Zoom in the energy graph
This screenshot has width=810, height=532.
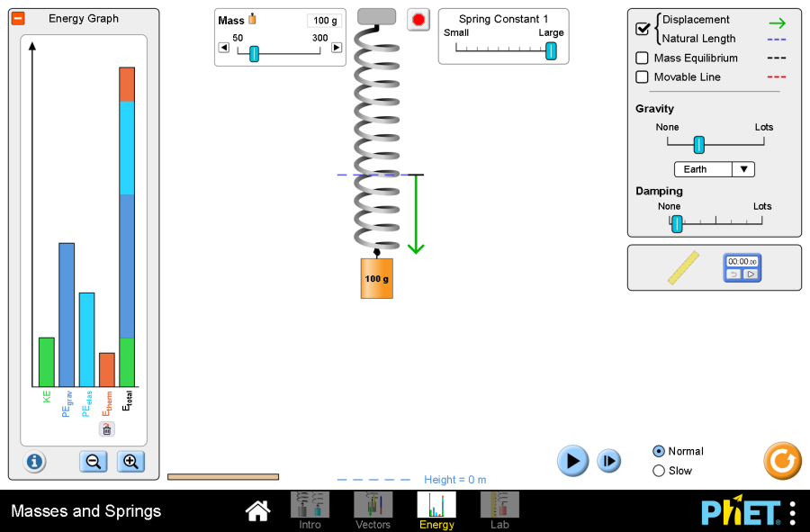(130, 462)
